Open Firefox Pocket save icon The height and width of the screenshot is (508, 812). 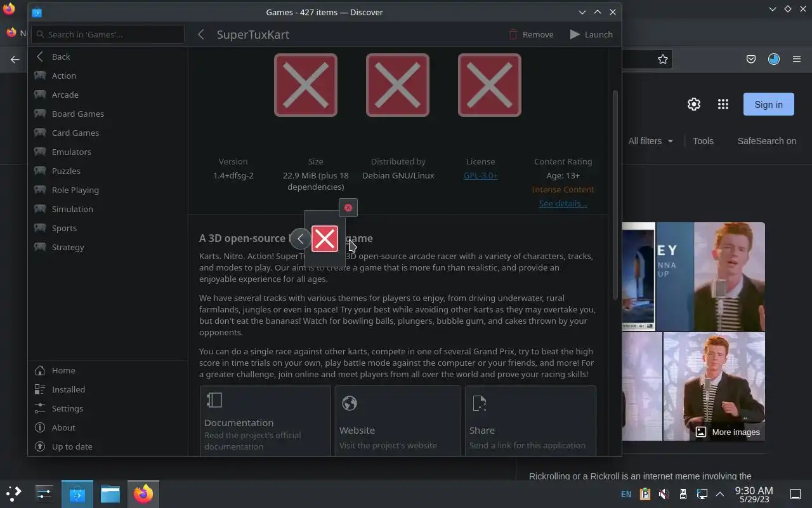[751, 59]
